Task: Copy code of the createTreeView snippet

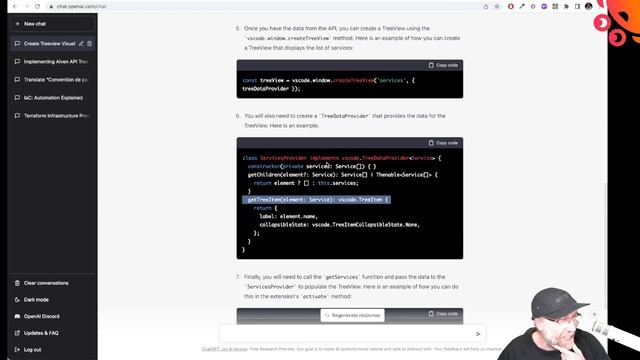Action: pos(443,65)
